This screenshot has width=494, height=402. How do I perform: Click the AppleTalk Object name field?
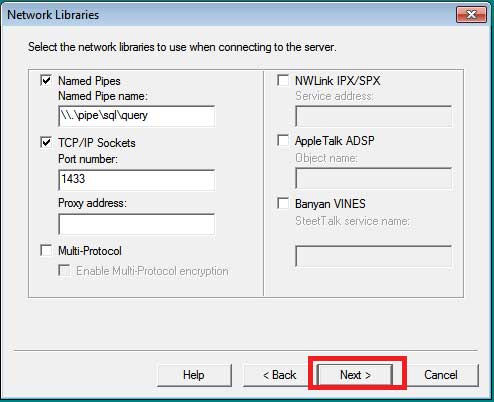point(374,179)
